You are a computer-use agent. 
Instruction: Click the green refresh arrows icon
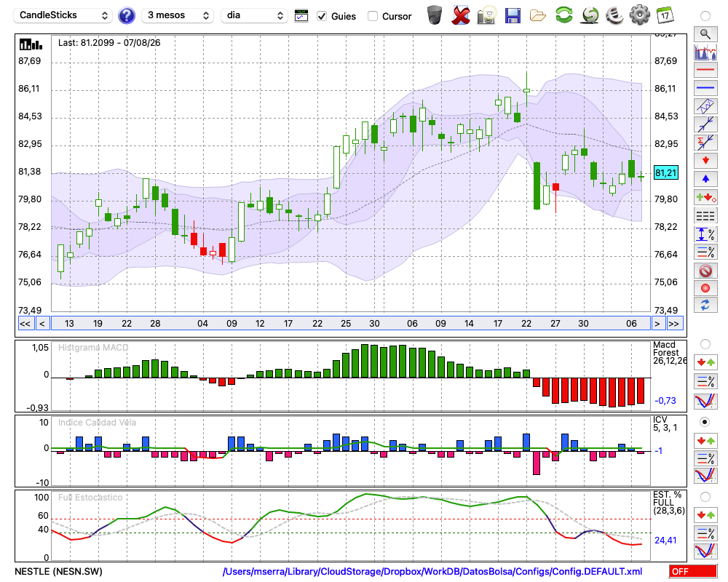coord(563,15)
